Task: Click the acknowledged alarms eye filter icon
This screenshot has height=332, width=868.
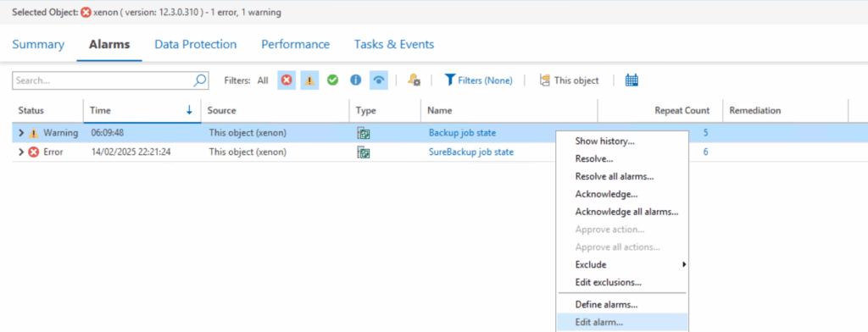Action: pos(379,80)
